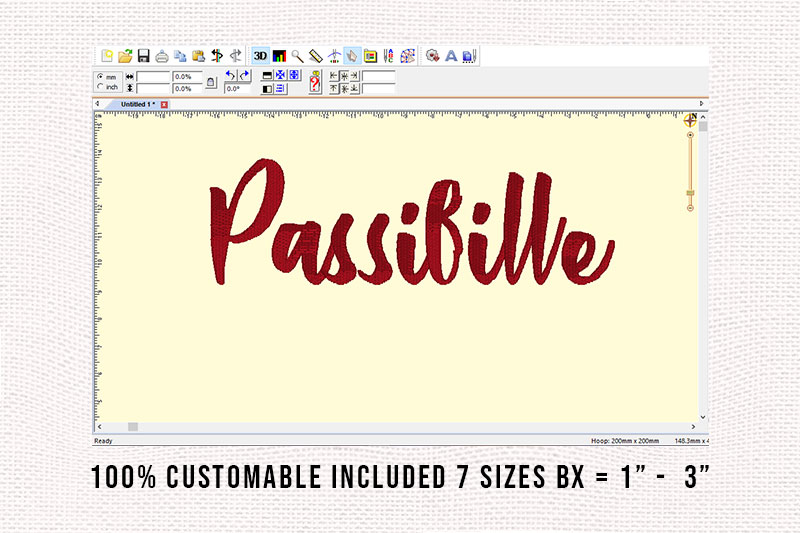Center objects vertically with bottom-row middle icon
800x533 pixels.
tap(344, 89)
